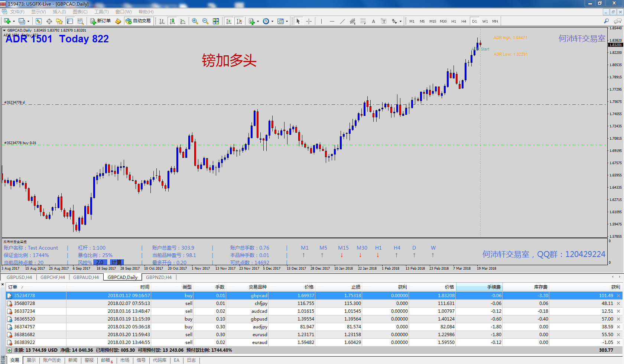624x364 pixels.
Task: Select the text tool labeled A
Action: [x=373, y=21]
